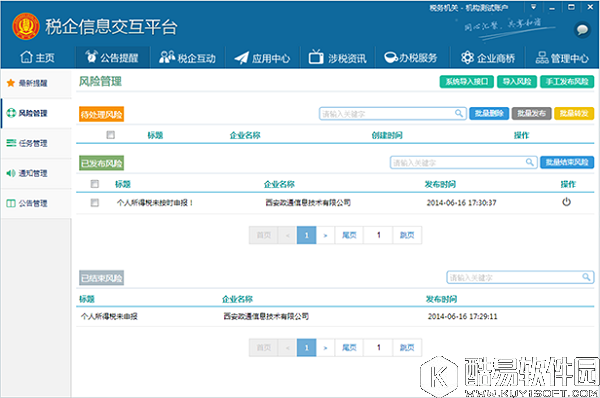Click 尾页 in the 已发布风险 pagination
This screenshot has height=398, width=600.
(349, 235)
